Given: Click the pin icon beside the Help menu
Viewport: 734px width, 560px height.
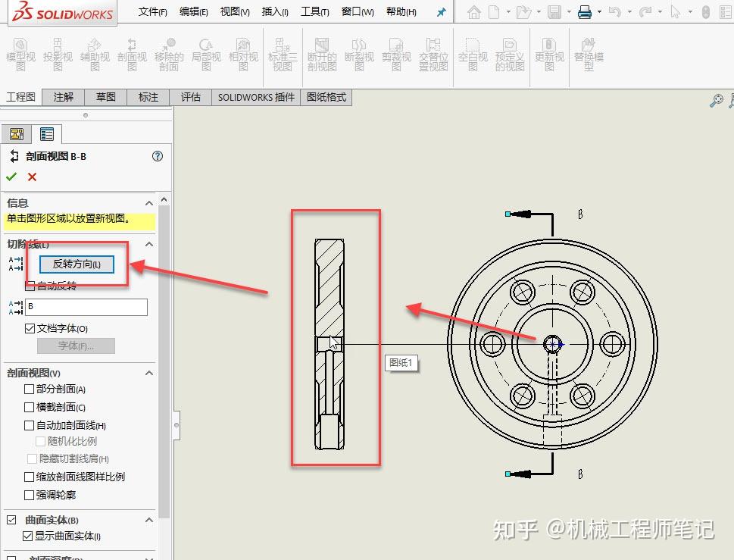Looking at the screenshot, I should (x=441, y=12).
